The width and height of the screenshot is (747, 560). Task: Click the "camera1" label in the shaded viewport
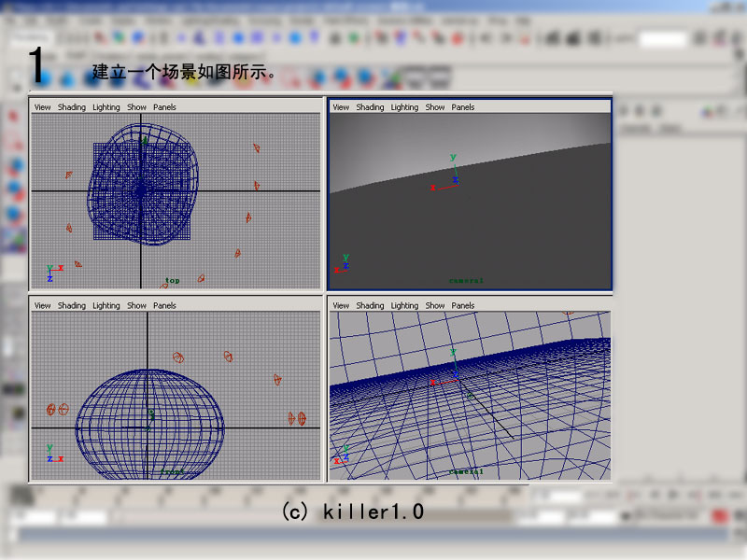466,281
